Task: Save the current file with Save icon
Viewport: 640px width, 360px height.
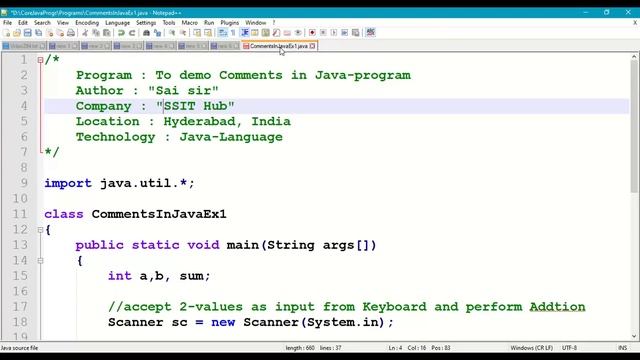Action: tap(27, 33)
